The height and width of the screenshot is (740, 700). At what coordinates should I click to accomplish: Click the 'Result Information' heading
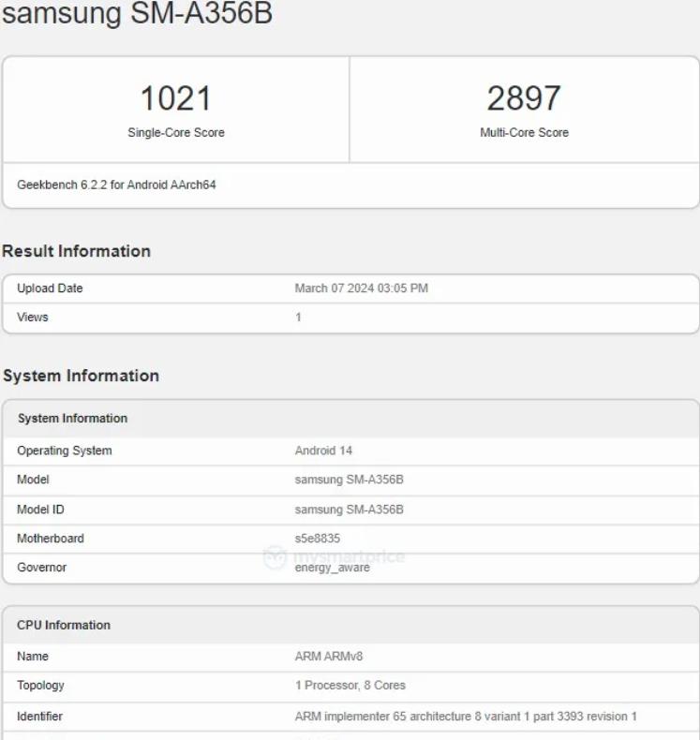tap(77, 251)
